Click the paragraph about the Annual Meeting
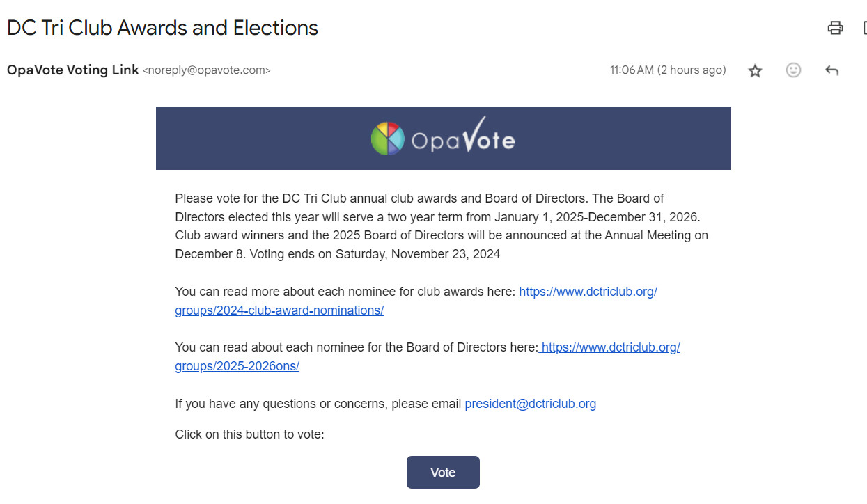The height and width of the screenshot is (504, 867). click(x=442, y=226)
